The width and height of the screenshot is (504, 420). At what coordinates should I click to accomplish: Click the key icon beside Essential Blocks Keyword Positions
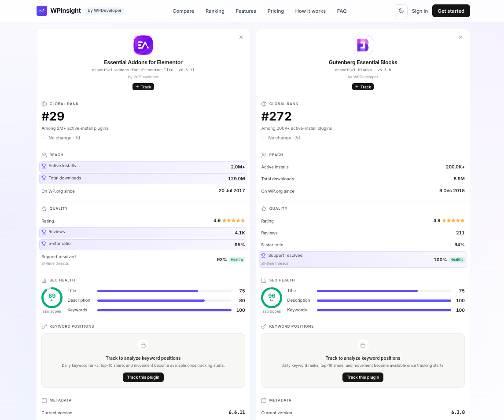click(264, 327)
